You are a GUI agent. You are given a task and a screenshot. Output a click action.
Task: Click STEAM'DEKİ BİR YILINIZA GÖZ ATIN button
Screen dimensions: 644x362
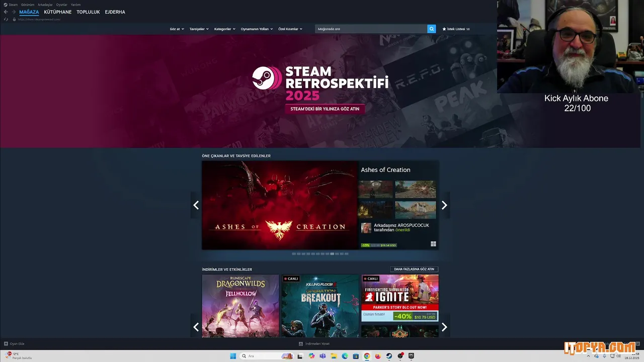[325, 109]
